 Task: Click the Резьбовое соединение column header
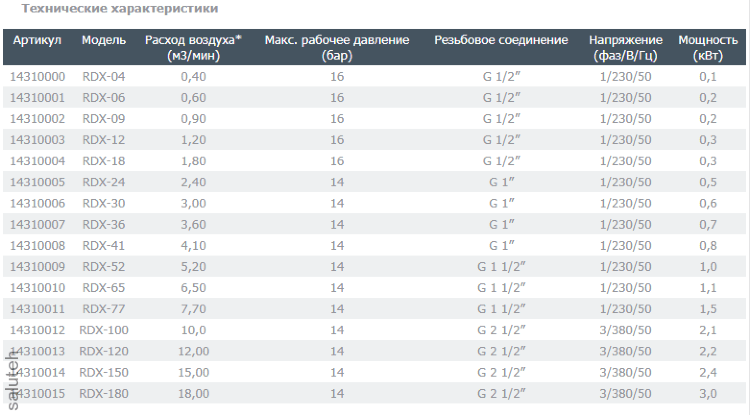501,41
